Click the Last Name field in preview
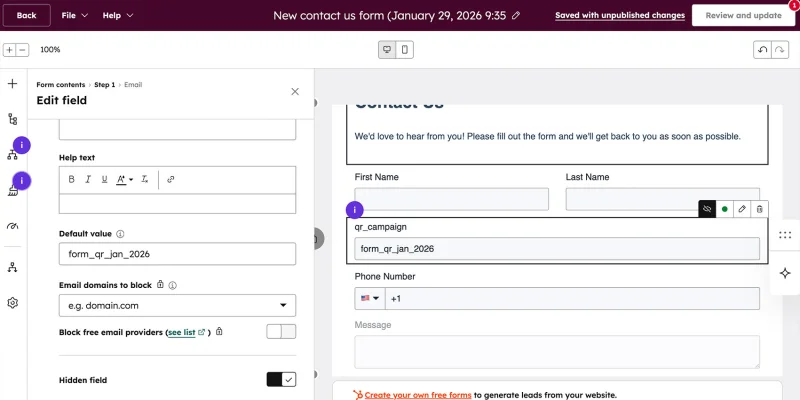This screenshot has height=400, width=800. coord(662,199)
